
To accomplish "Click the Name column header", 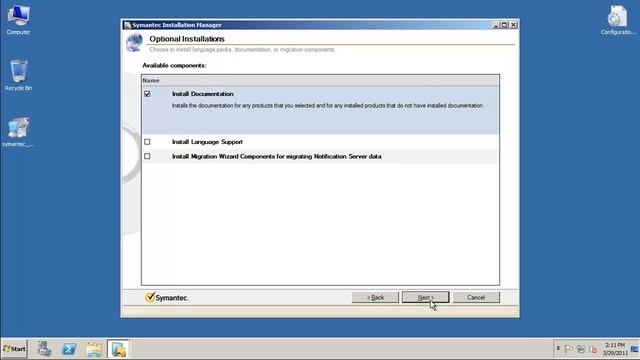I will [x=320, y=80].
